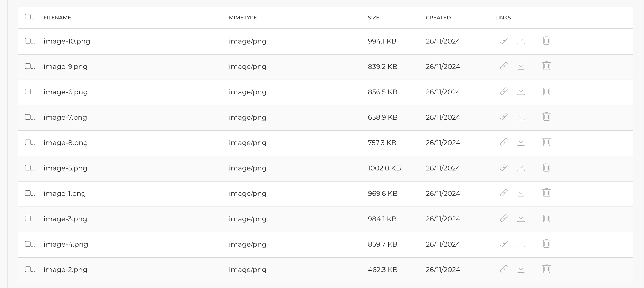Sort files by the FILENAME column
The height and width of the screenshot is (288, 644).
pyautogui.click(x=57, y=17)
